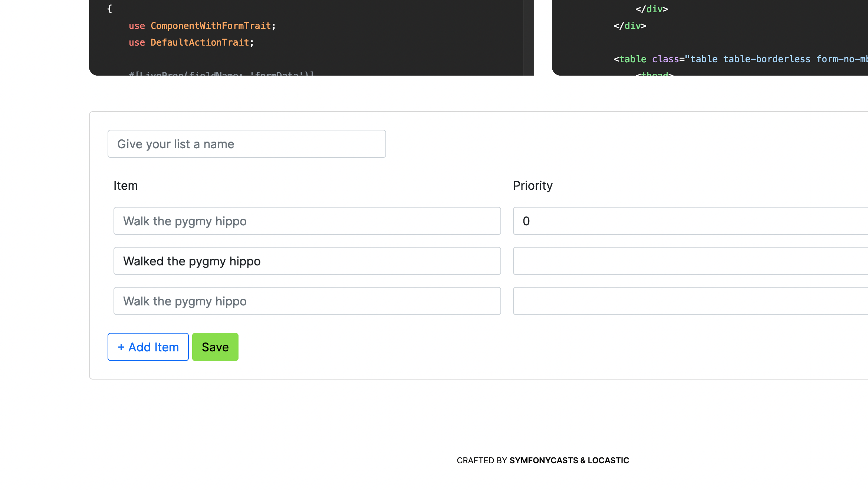The width and height of the screenshot is (868, 490).
Task: Focus the third row priority field
Action: 690,301
